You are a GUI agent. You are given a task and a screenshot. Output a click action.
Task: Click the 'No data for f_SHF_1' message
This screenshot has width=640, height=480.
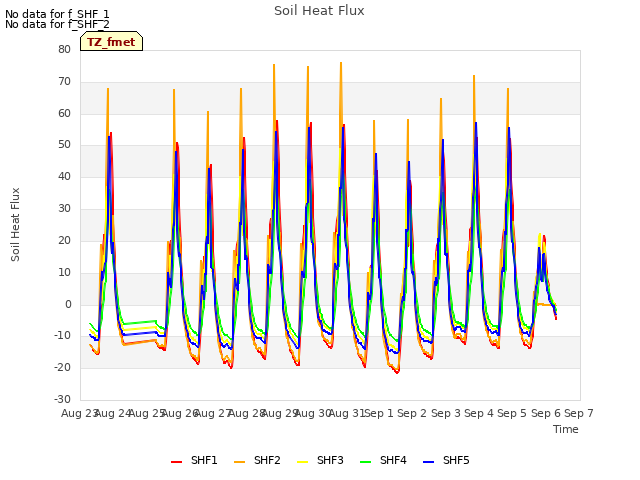pyautogui.click(x=57, y=14)
